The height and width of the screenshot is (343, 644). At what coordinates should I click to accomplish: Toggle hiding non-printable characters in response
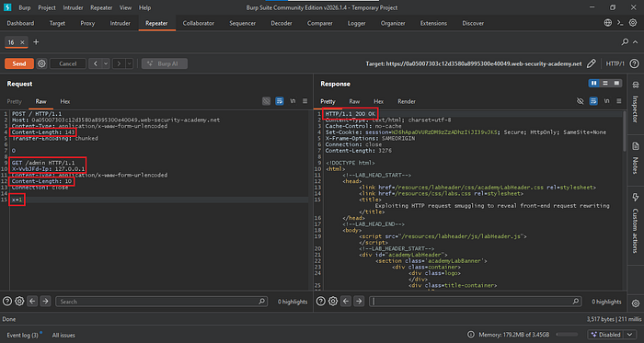(x=580, y=101)
